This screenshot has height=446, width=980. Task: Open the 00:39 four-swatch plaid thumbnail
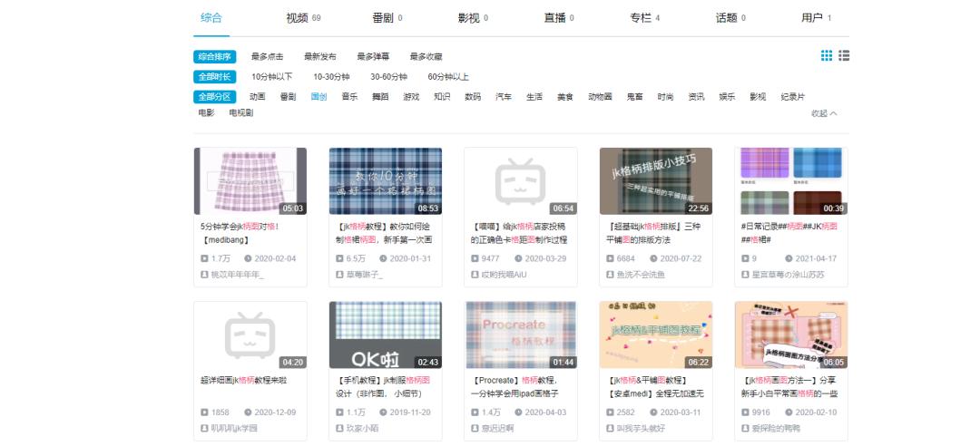tap(791, 181)
